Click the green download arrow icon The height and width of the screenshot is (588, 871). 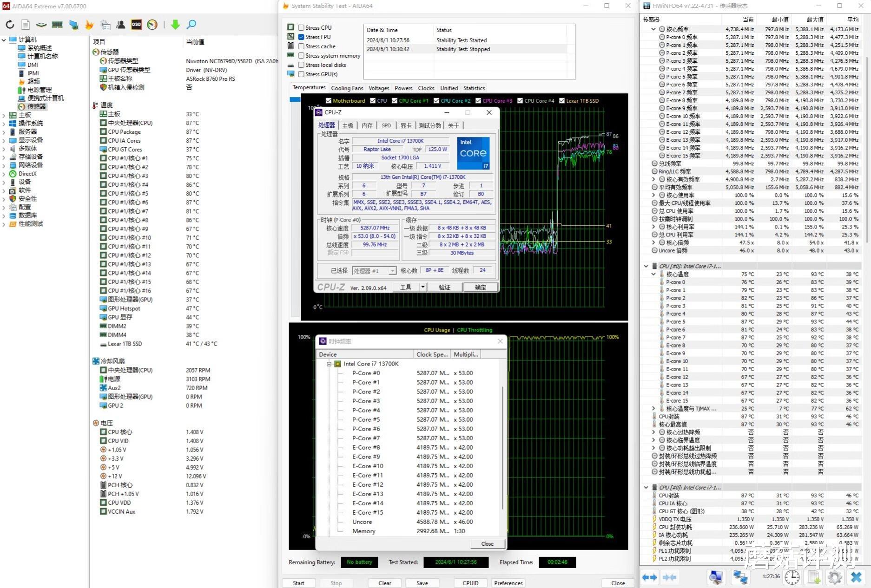point(175,25)
